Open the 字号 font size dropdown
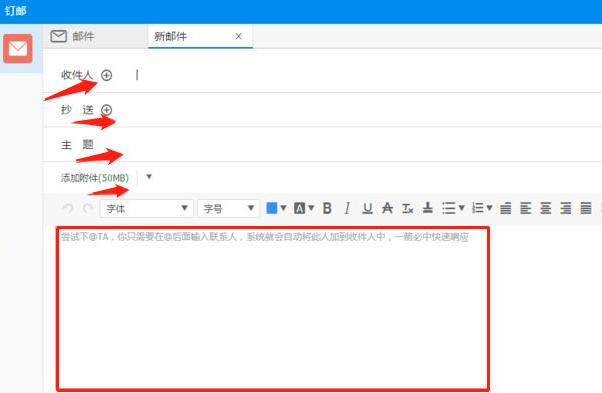The height and width of the screenshot is (393, 602). pos(228,208)
